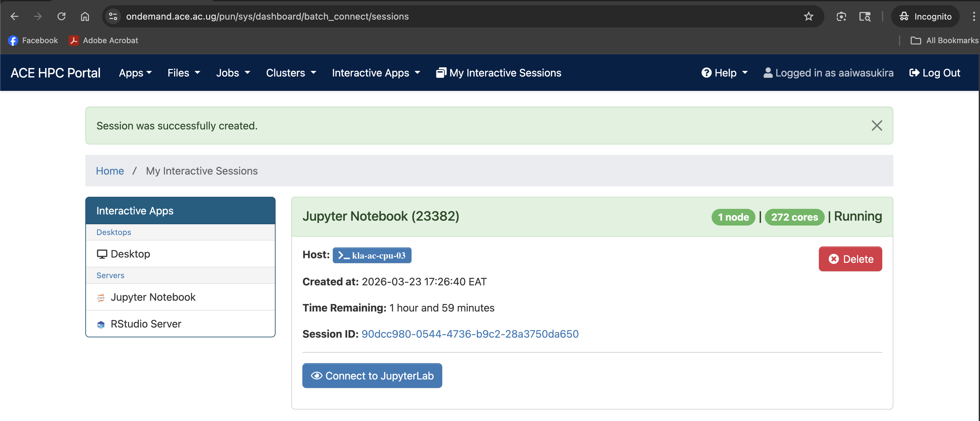Screen dimensions: 980x421
Task: Expand the Apps dropdown menu
Action: pos(135,73)
